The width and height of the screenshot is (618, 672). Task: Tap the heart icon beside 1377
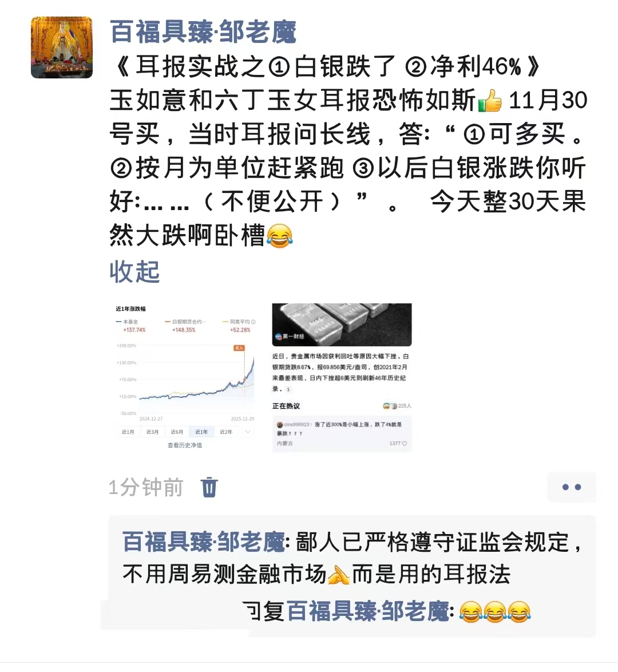[404, 444]
